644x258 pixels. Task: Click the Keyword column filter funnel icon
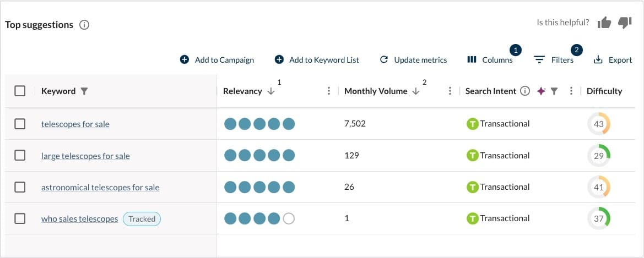[x=84, y=91]
